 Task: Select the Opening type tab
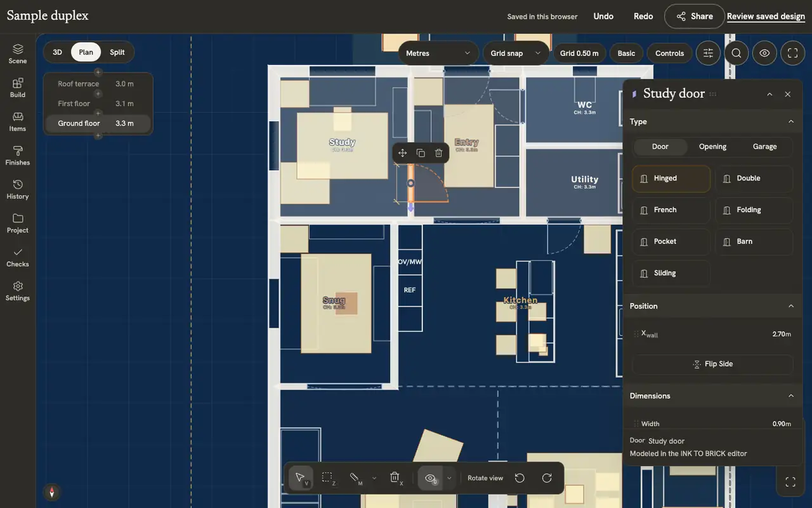(712, 147)
